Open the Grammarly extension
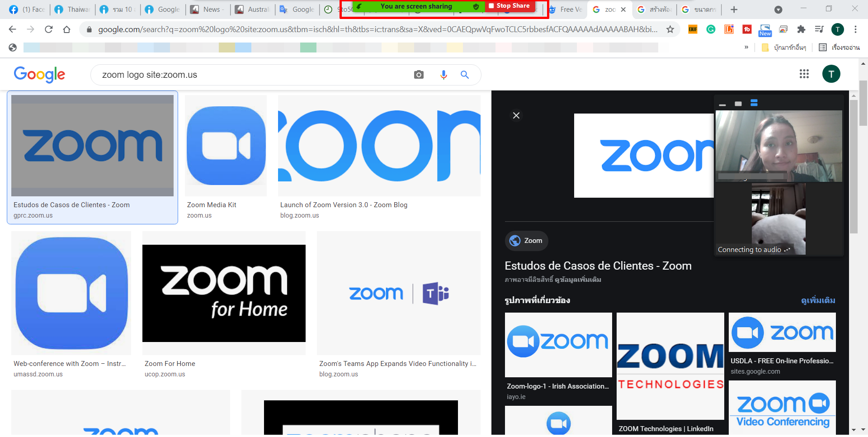 (711, 29)
